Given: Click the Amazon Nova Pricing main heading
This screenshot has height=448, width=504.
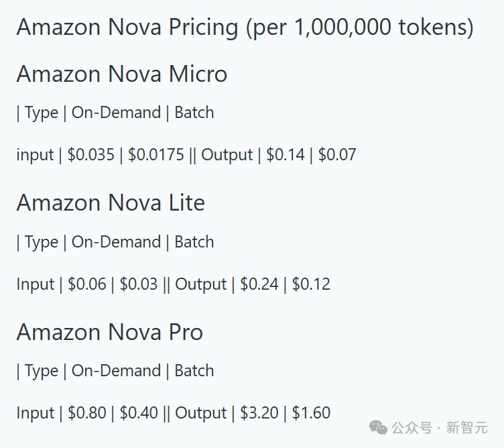Looking at the screenshot, I should [245, 28].
